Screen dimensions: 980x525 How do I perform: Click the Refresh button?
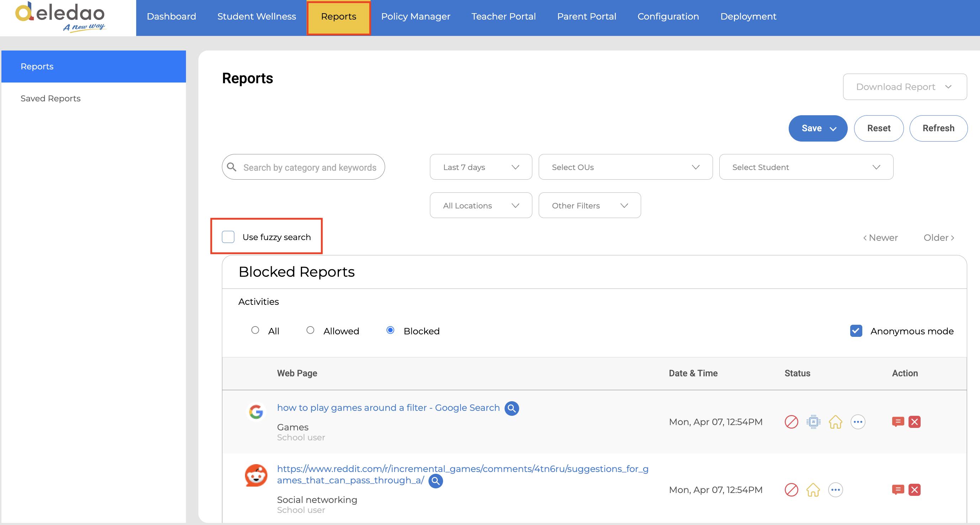[938, 128]
